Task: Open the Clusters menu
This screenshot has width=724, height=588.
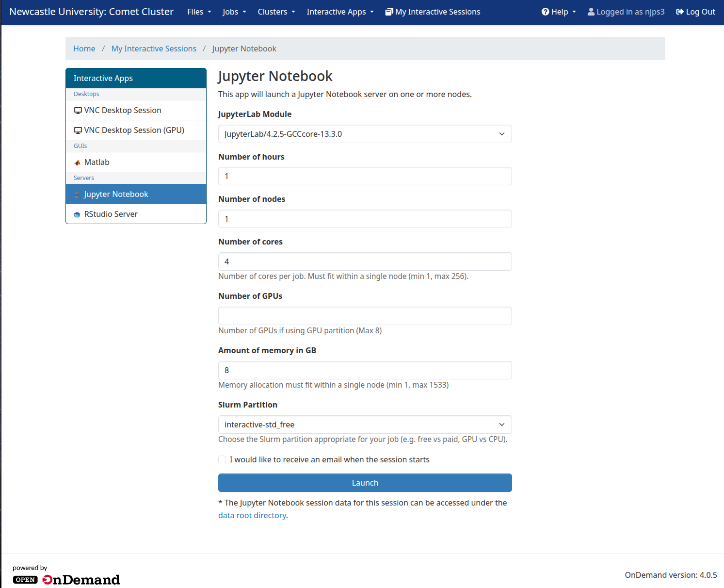Action: (276, 12)
